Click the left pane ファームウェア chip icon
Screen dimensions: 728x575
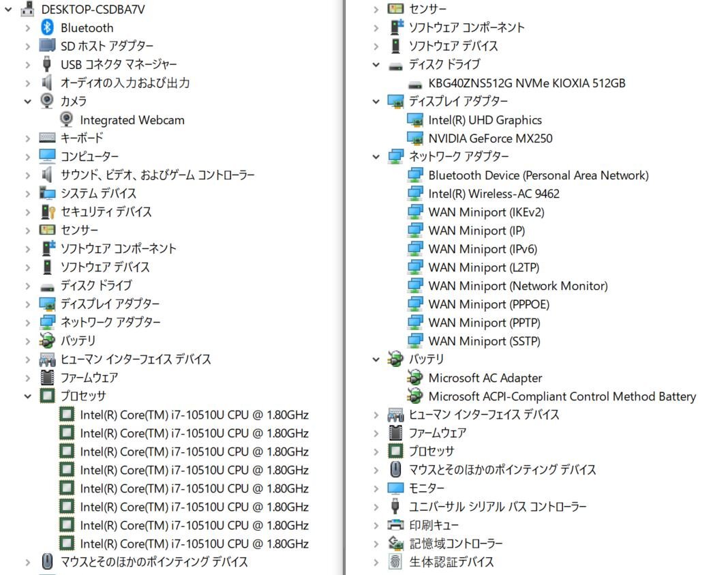tap(47, 377)
